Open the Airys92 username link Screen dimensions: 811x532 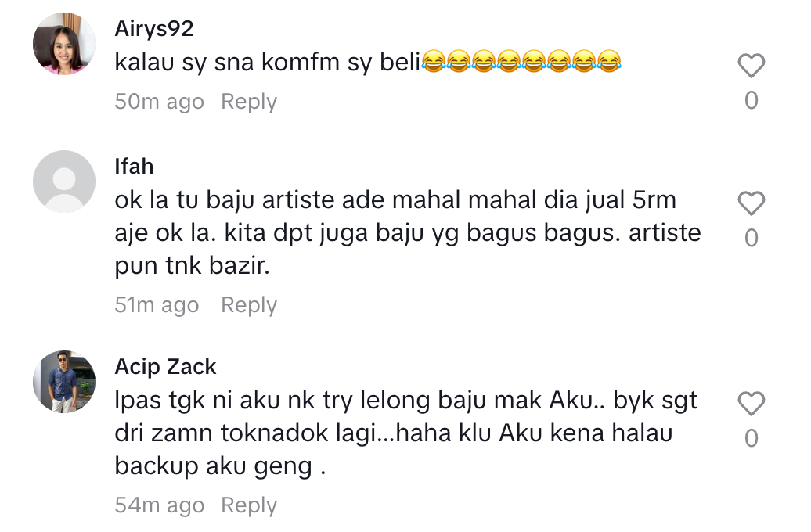coord(154,29)
